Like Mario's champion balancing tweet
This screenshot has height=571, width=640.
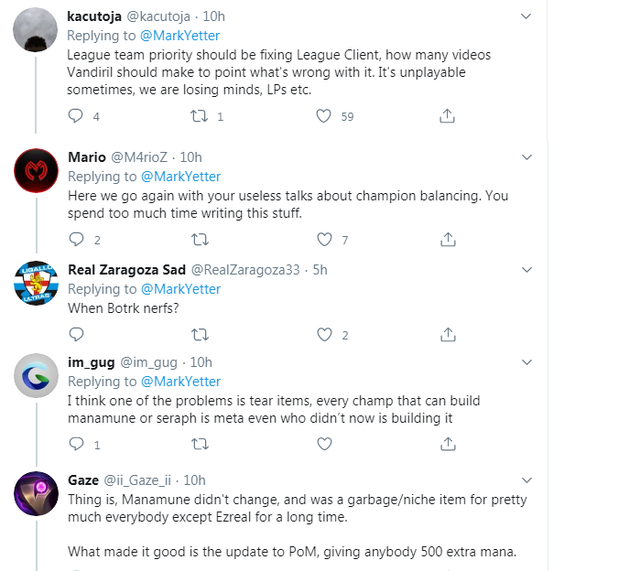tap(323, 239)
